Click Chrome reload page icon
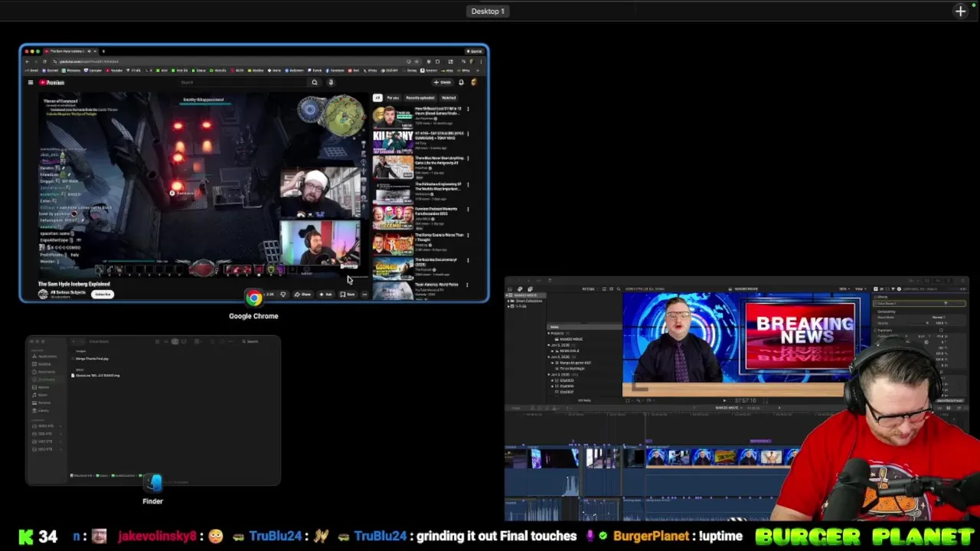Image resolution: width=980 pixels, height=551 pixels. (44, 61)
